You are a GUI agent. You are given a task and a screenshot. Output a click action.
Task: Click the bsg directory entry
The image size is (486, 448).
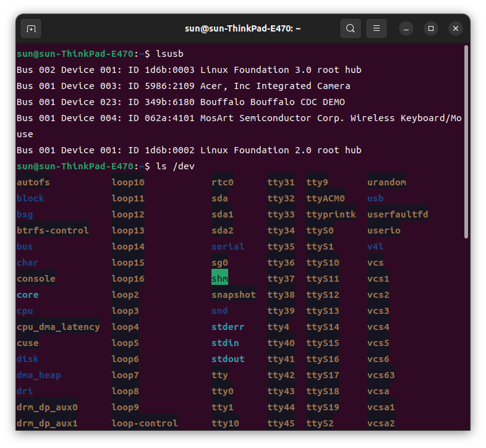[x=25, y=214]
